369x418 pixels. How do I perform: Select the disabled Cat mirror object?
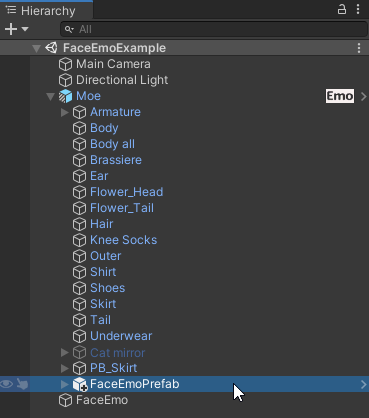tap(118, 353)
